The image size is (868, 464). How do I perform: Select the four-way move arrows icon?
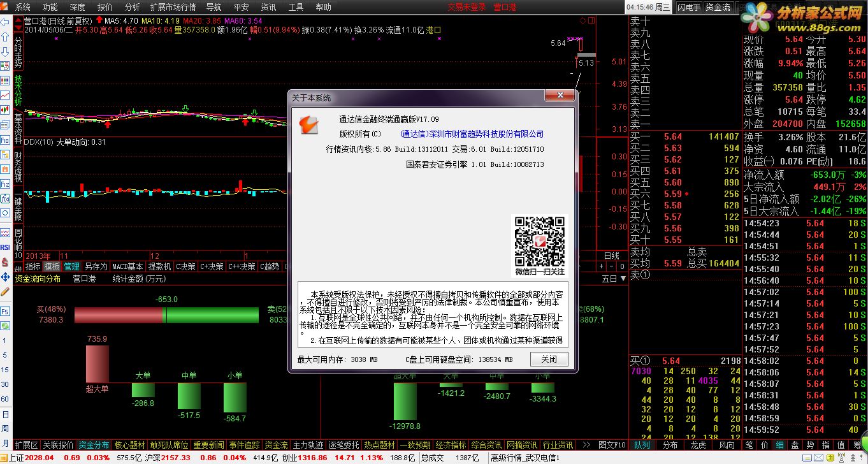(5, 276)
